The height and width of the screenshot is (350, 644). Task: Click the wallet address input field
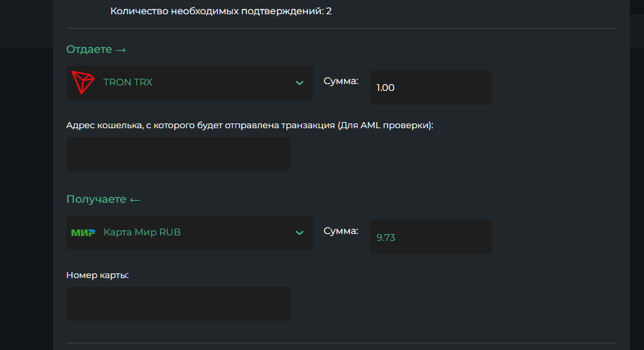[178, 154]
